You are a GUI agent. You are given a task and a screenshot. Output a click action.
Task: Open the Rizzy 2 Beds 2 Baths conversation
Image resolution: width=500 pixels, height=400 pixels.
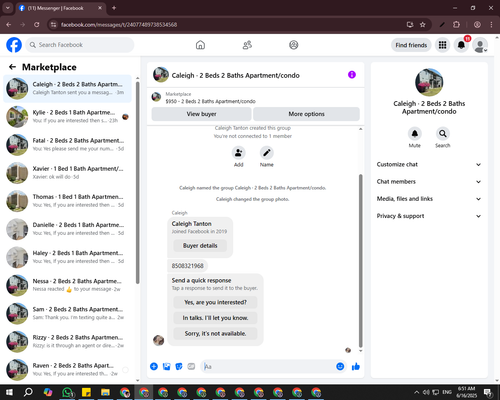tap(67, 342)
